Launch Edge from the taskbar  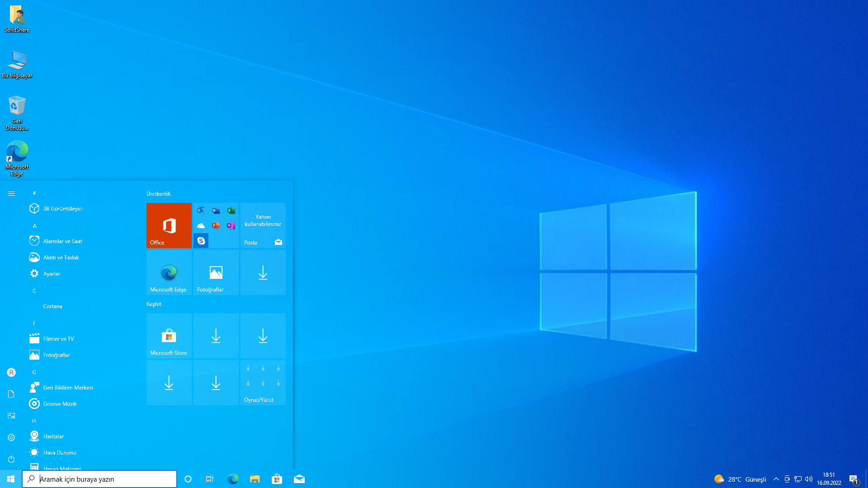tap(232, 479)
